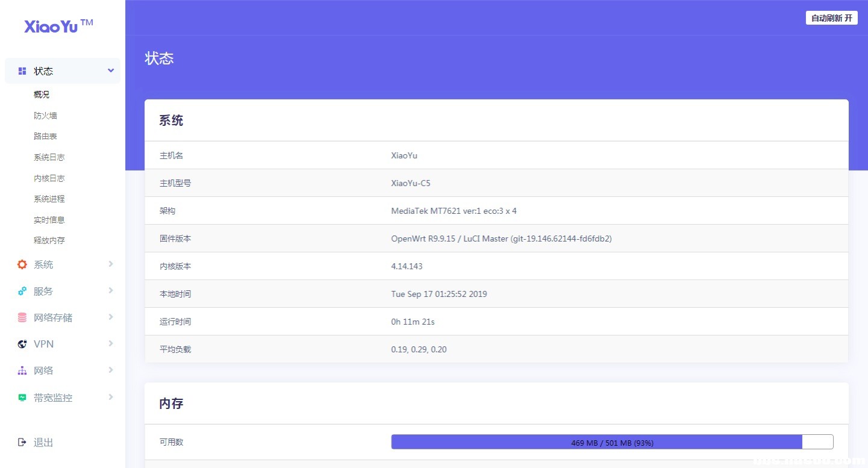Click the 网络存储 database icon
Screen dimensions: 868x468
pyautogui.click(x=22, y=317)
